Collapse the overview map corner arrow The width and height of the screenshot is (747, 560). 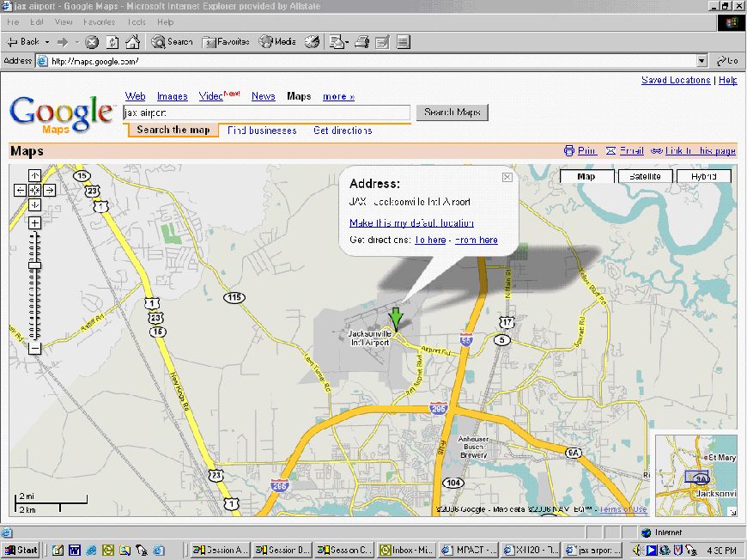732,512
